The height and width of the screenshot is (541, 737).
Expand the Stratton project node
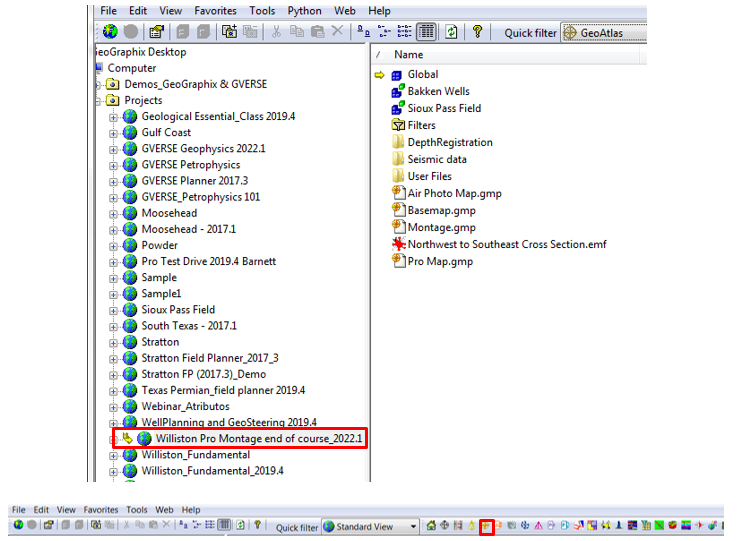point(113,343)
